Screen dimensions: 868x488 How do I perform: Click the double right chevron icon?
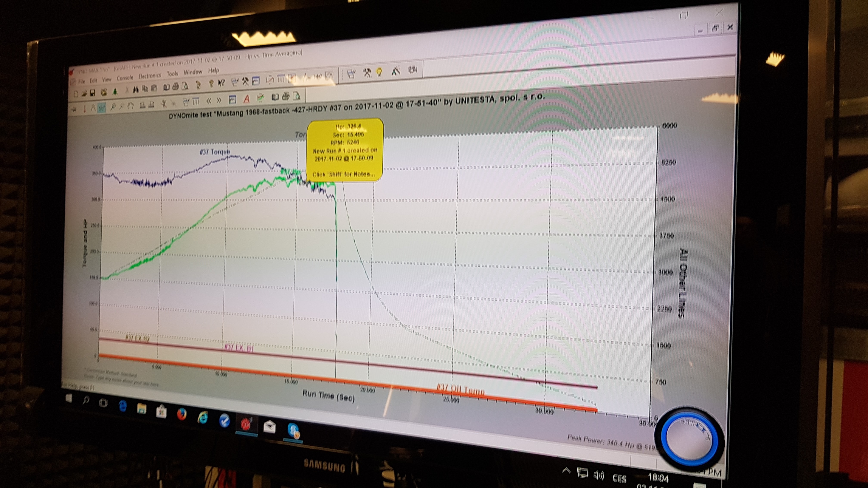click(219, 101)
